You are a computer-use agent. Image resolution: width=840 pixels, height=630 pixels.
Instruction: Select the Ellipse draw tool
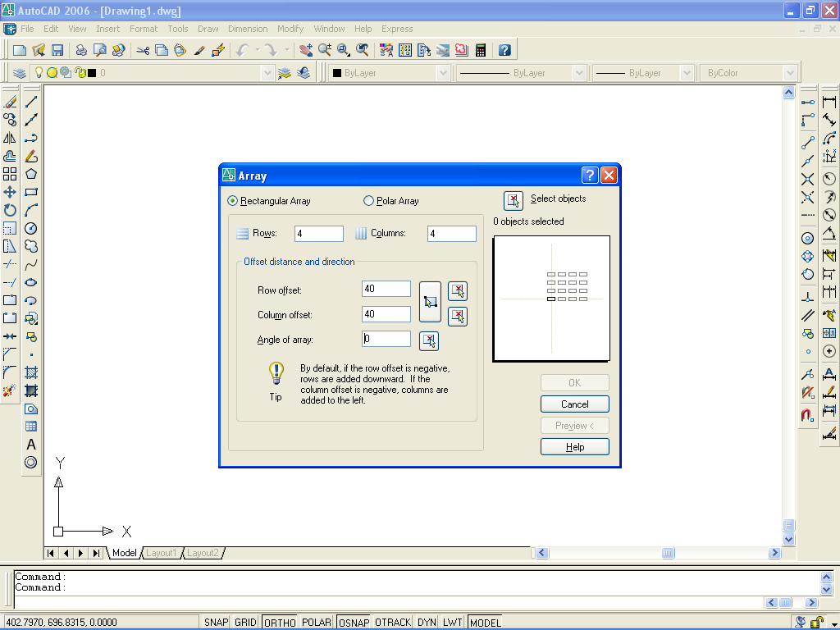tap(31, 283)
